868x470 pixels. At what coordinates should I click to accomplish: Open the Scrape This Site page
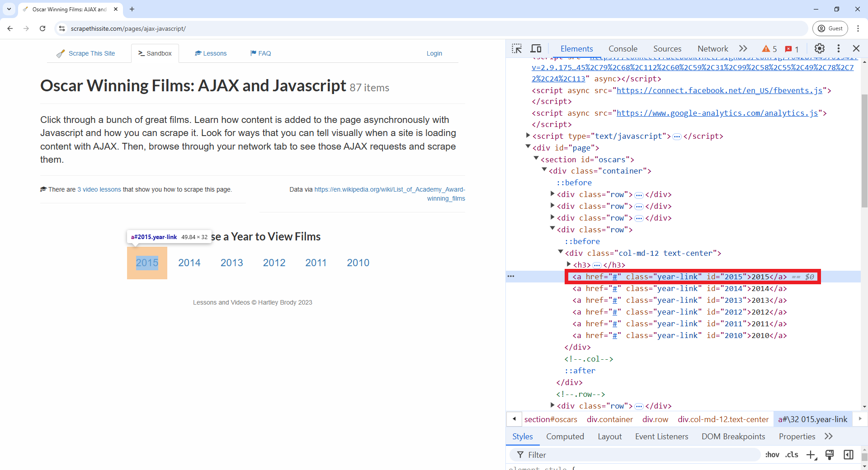[91, 53]
